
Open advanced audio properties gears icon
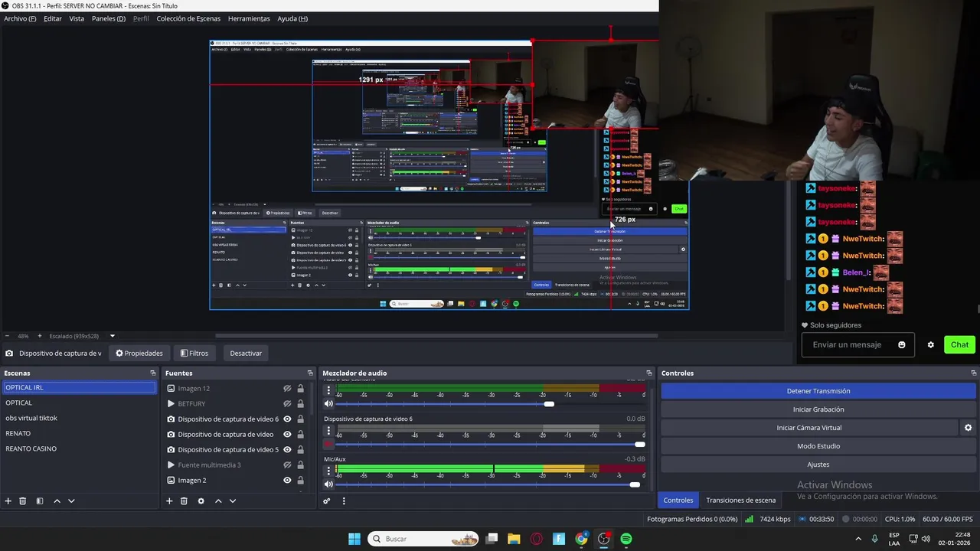(327, 501)
